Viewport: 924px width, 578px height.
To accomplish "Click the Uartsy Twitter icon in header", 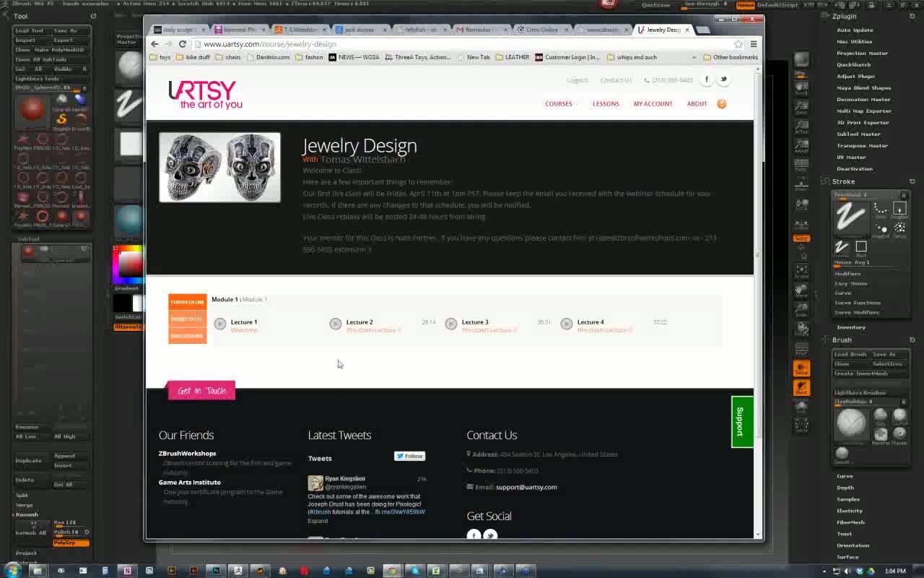I will 723,79.
